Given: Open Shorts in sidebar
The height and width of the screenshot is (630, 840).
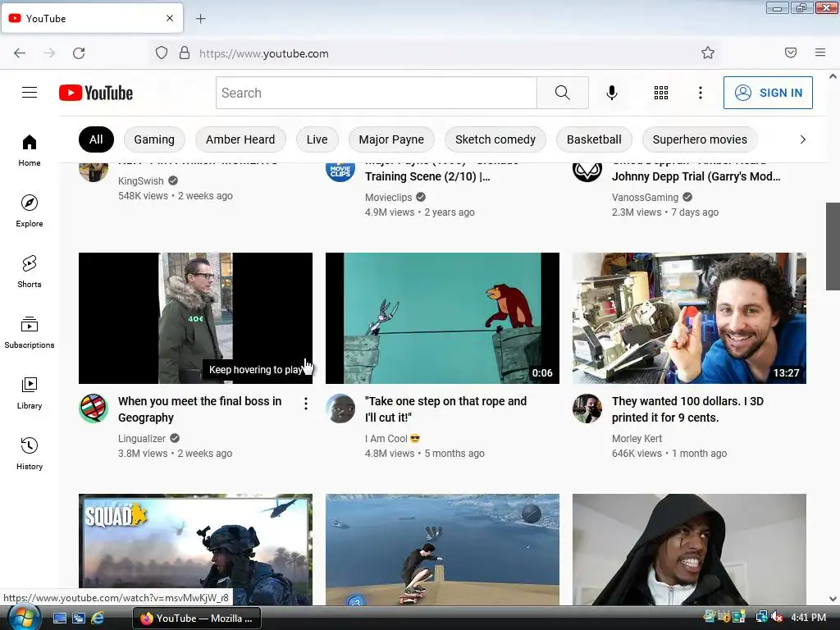Looking at the screenshot, I should pos(30,272).
